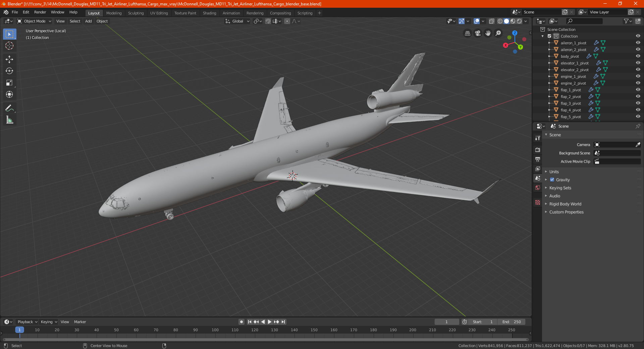Switch to rendered viewport shading
The width and height of the screenshot is (644, 349).
click(519, 21)
